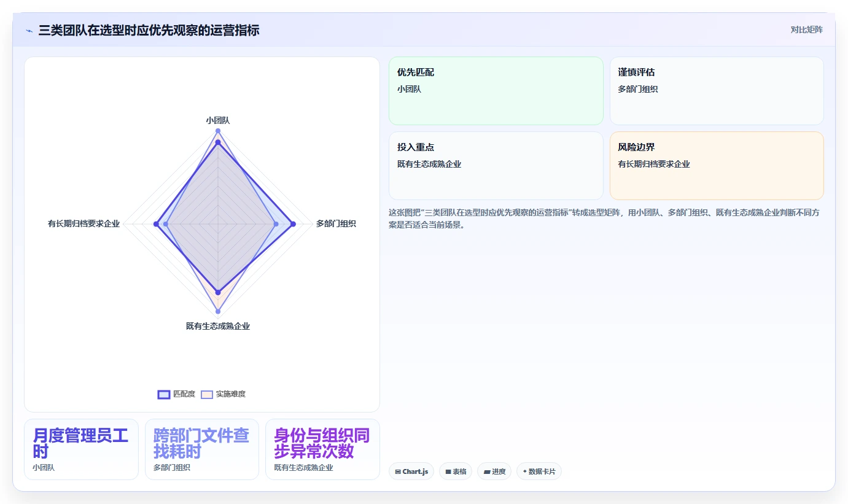Click the 有长期归档要求企业 radar axis label
The height and width of the screenshot is (504, 848).
[x=84, y=223]
